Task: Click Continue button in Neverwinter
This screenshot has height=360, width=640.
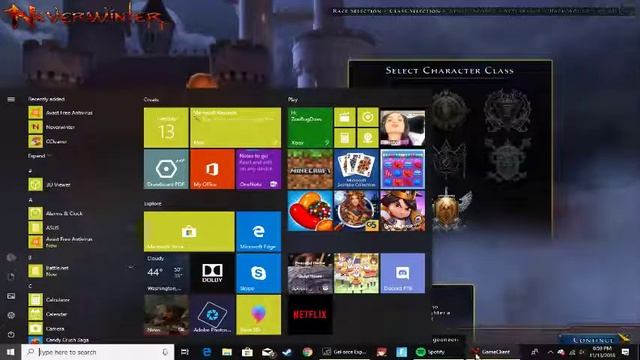Action: (593, 340)
